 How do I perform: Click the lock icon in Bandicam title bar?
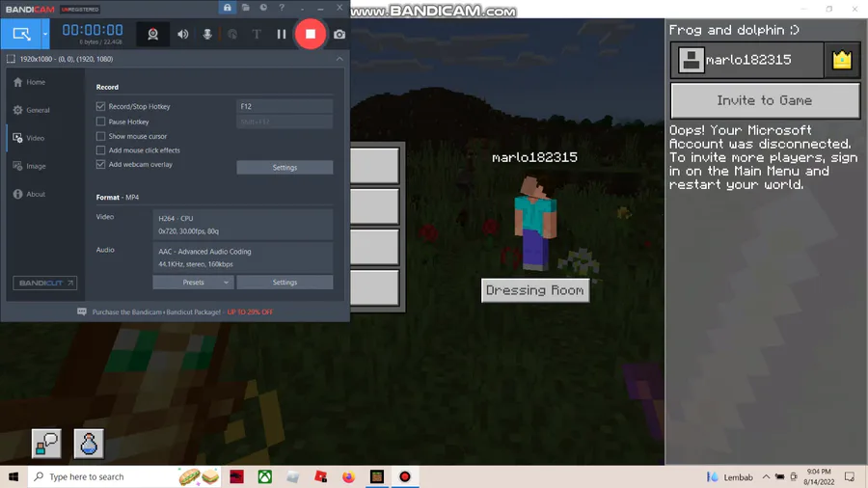(x=227, y=8)
